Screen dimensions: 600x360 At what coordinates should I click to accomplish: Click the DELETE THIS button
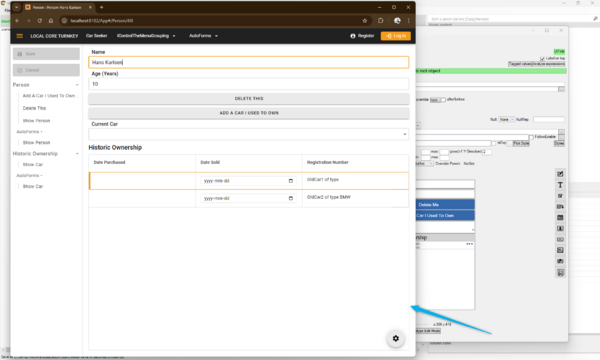pos(249,99)
